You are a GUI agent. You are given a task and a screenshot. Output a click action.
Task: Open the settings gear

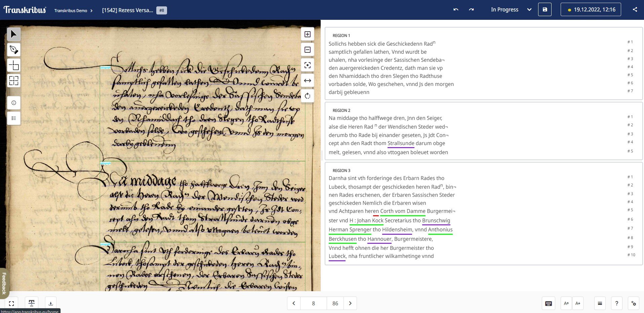click(x=634, y=303)
